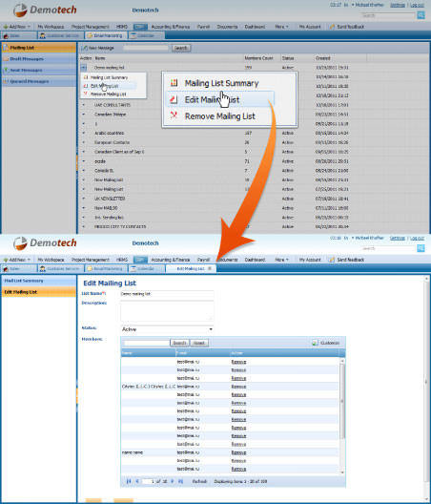
Task: Choose Remove Mailing List in the small context menu
Action: pyautogui.click(x=110, y=94)
